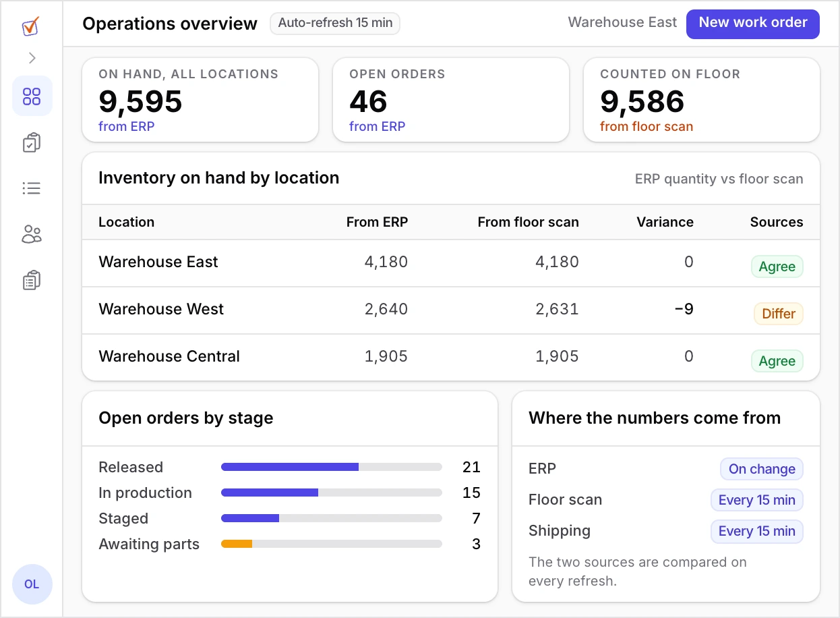This screenshot has height=618, width=840.
Task: Click the Released stage label
Action: coord(131,467)
